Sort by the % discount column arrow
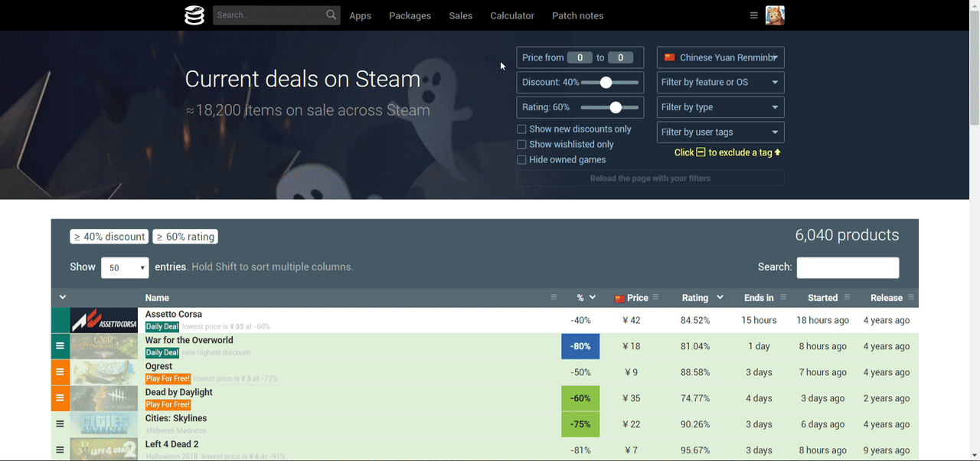Viewport: 980px width, 461px height. [x=593, y=297]
